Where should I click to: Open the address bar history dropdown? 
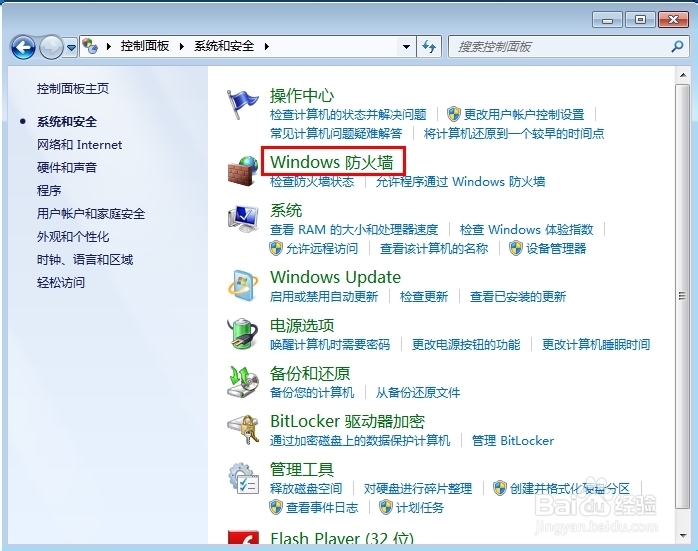[406, 46]
